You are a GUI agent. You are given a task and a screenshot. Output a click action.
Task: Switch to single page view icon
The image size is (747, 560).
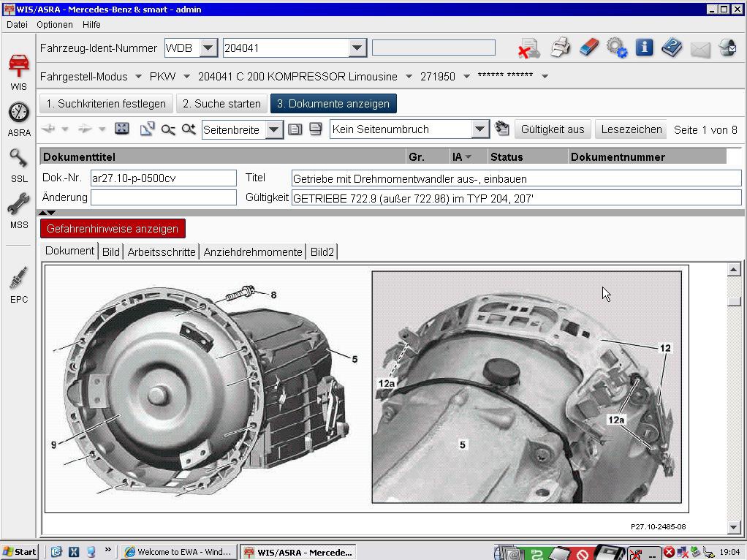295,129
